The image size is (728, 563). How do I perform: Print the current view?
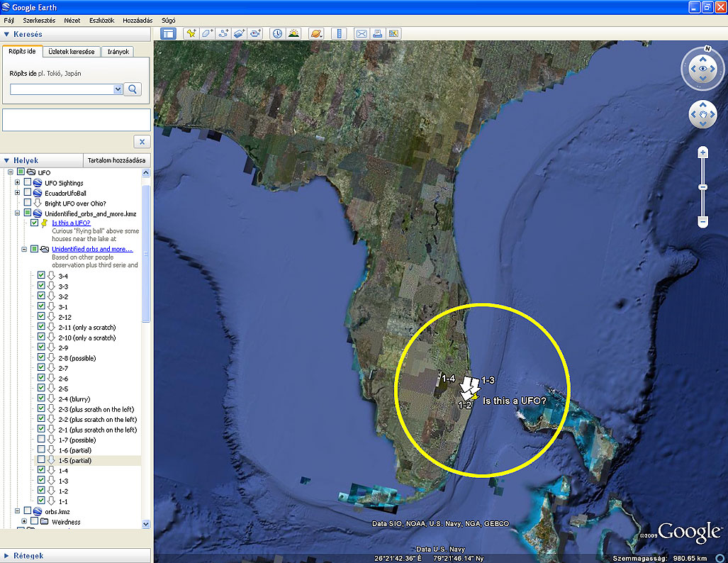point(377,33)
